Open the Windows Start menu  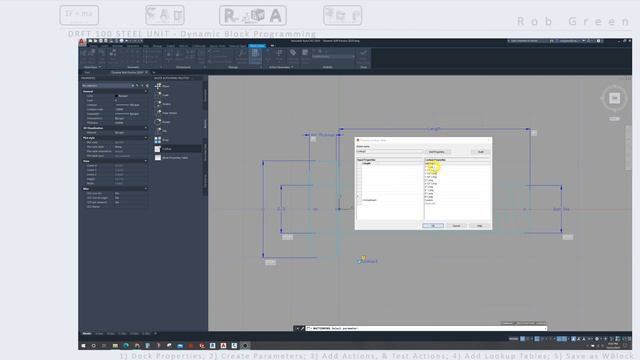(x=83, y=346)
